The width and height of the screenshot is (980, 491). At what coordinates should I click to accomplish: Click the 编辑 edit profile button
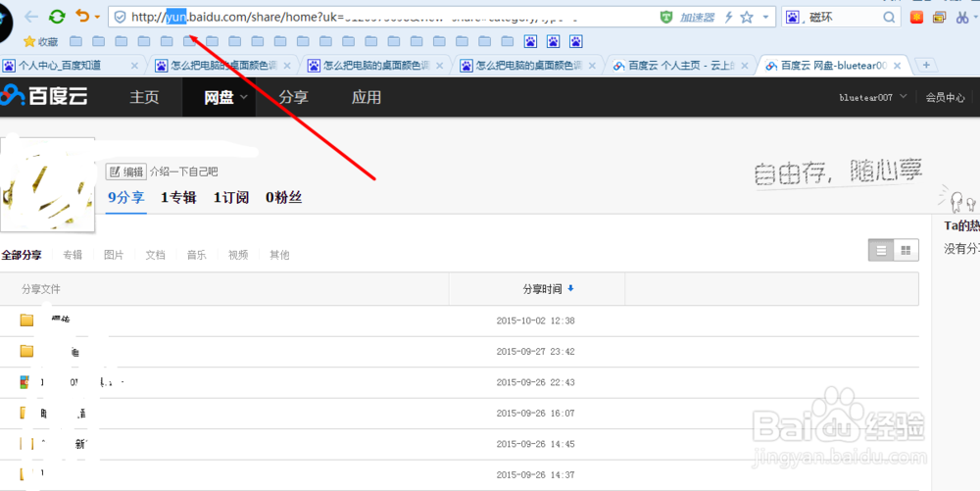pyautogui.click(x=126, y=172)
